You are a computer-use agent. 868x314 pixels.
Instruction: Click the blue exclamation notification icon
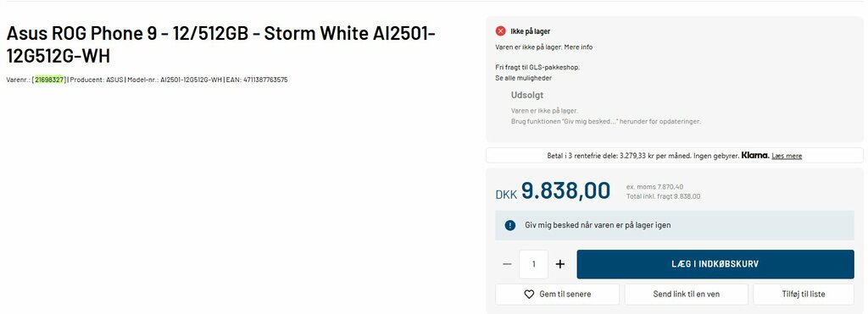pyautogui.click(x=509, y=225)
